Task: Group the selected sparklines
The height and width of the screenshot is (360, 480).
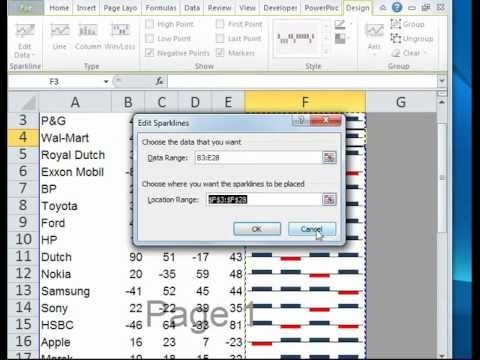Action: click(x=407, y=24)
